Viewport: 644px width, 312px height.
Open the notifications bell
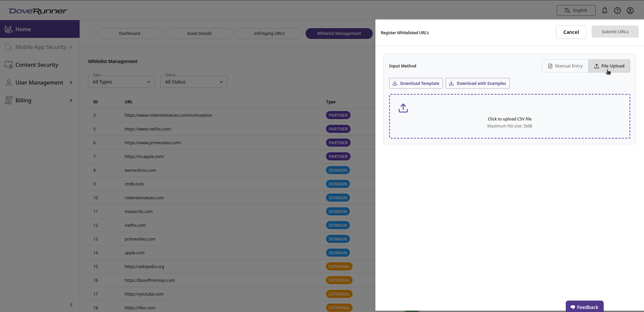pyautogui.click(x=604, y=10)
